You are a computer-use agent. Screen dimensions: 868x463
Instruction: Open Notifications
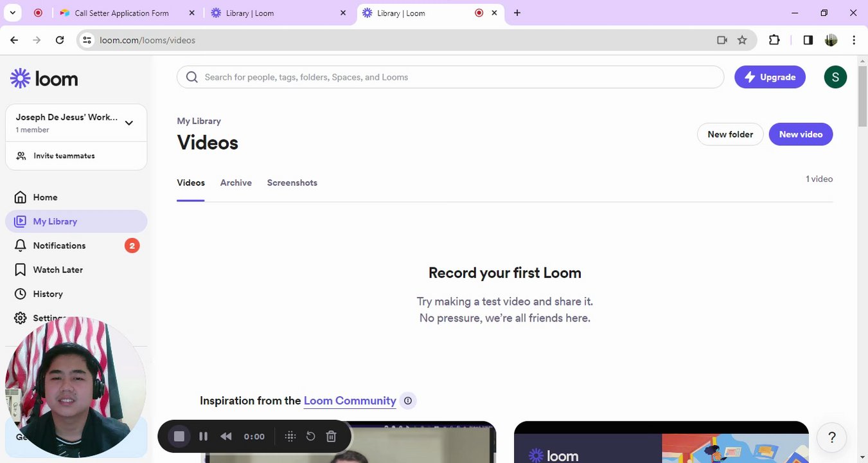point(76,246)
